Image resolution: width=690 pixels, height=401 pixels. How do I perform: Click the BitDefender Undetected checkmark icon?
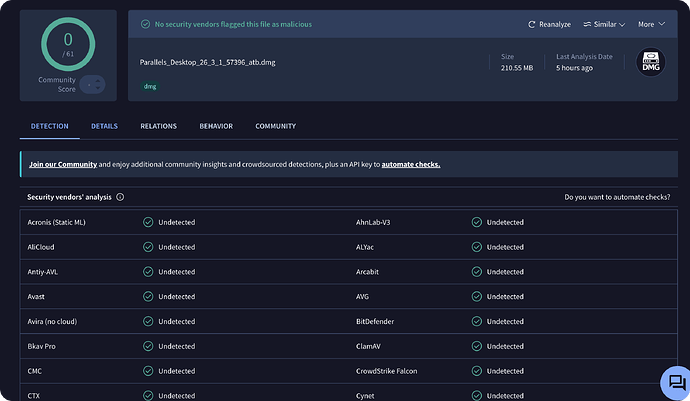click(x=477, y=321)
